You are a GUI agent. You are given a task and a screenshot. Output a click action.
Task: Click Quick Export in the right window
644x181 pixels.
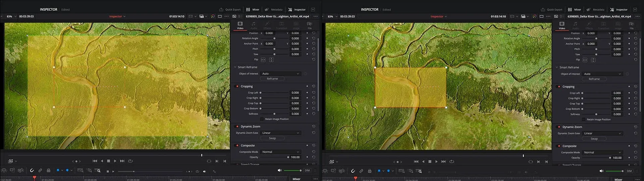[551, 9]
